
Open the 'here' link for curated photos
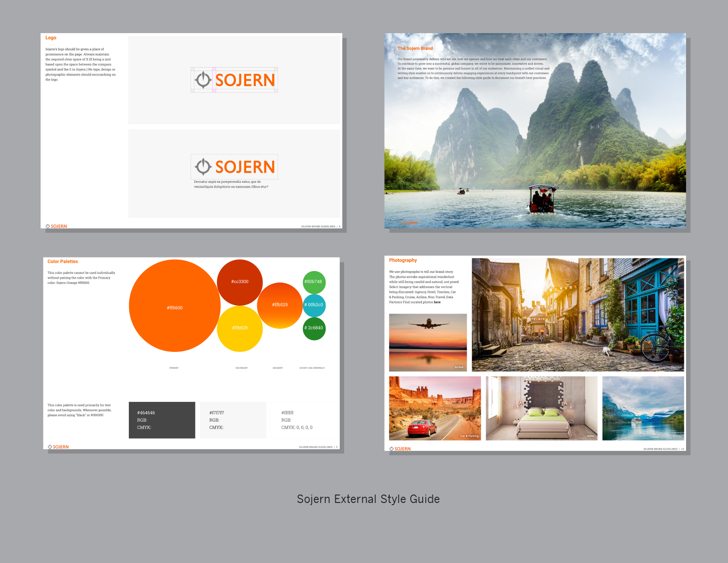437,302
